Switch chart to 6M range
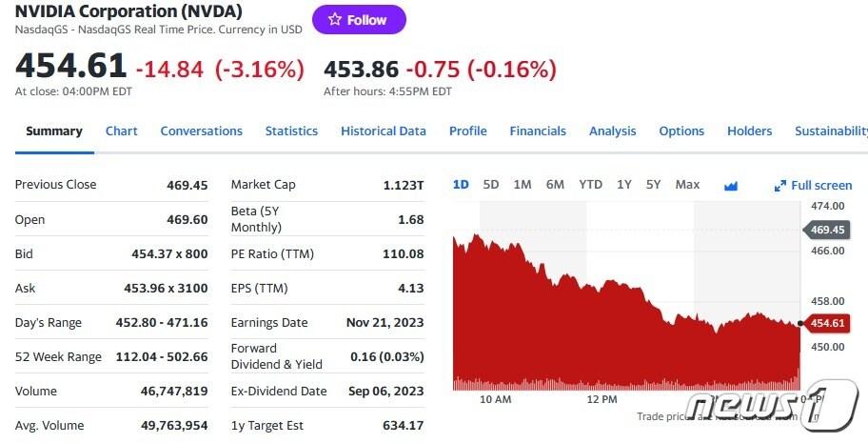This screenshot has width=868, height=443. coord(555,185)
